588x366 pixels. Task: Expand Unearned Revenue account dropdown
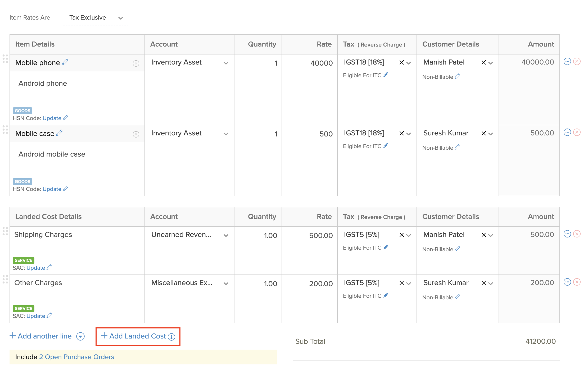pyautogui.click(x=226, y=235)
